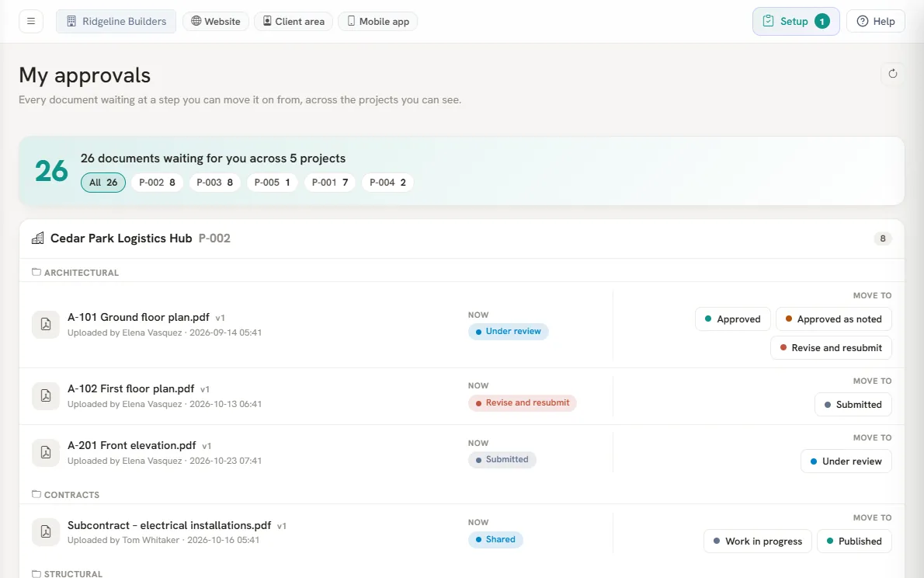Move A-101 Ground floor plan to Approved
This screenshot has height=578, width=924.
click(x=733, y=319)
